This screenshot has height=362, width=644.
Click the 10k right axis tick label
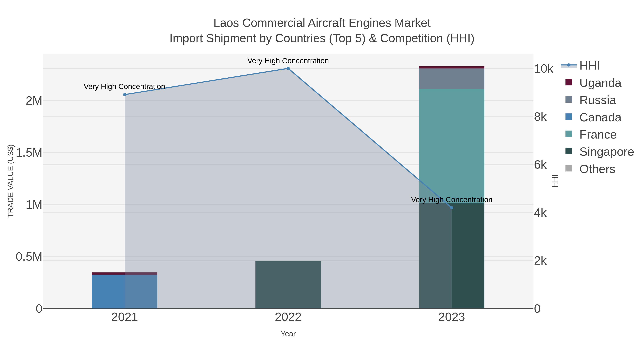544,69
